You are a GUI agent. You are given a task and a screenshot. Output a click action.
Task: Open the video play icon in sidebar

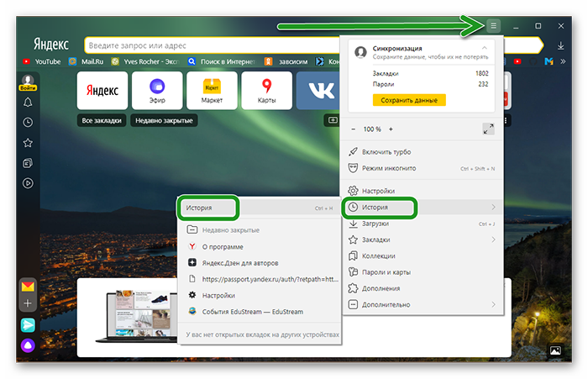pyautogui.click(x=28, y=183)
